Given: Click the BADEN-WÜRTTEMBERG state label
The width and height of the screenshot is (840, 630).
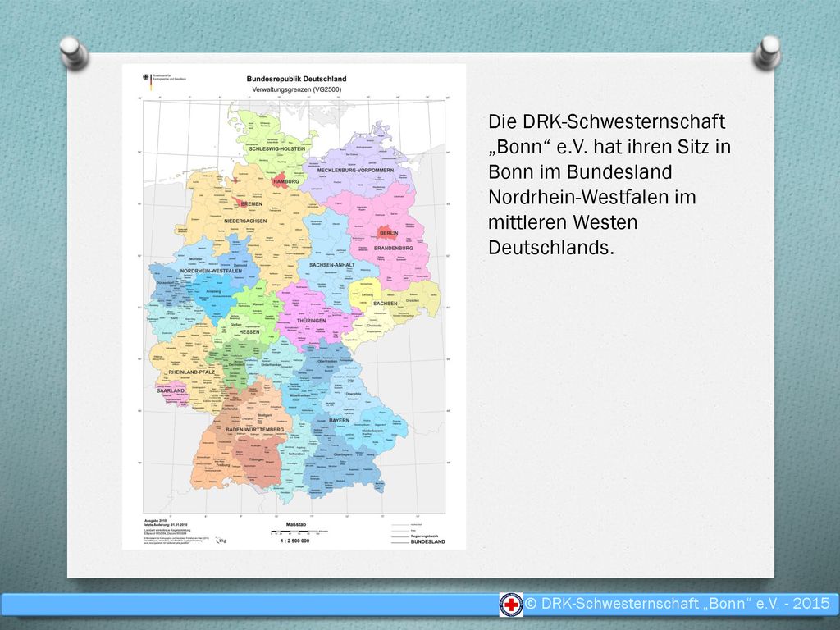Looking at the screenshot, I should (254, 430).
